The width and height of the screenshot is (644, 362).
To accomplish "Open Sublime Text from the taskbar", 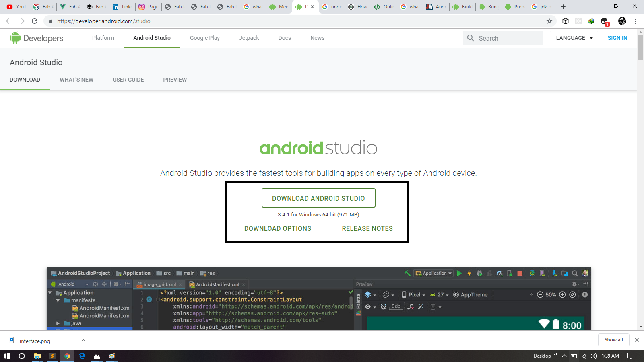I will [52, 356].
